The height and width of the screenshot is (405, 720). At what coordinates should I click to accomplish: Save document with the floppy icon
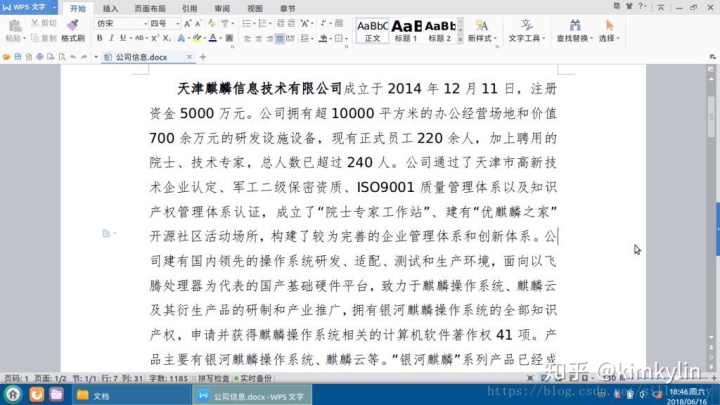point(17,57)
